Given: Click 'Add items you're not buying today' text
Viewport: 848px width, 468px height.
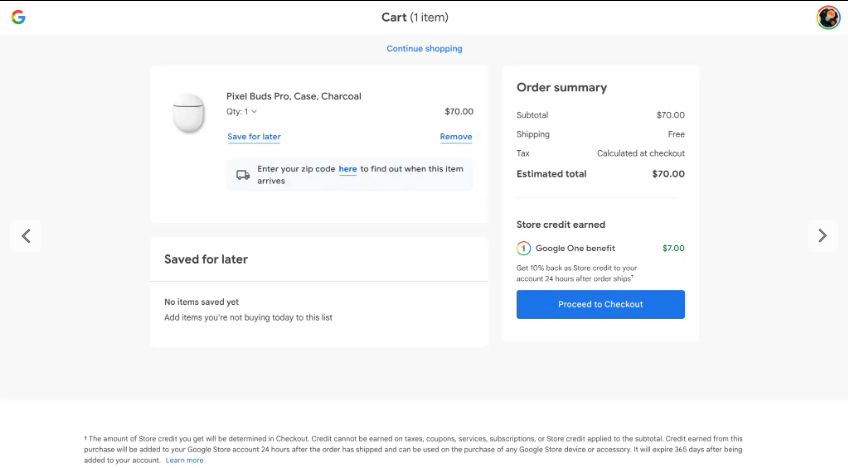Looking at the screenshot, I should click(x=248, y=318).
